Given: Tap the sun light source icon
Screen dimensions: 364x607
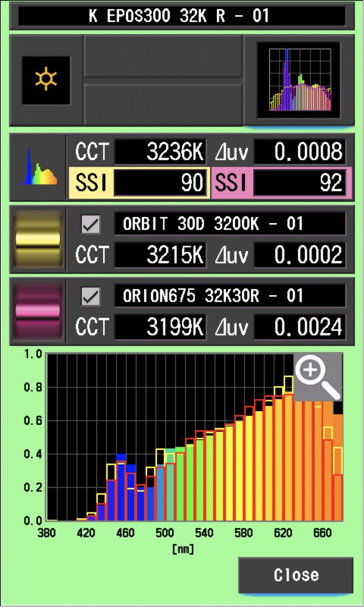Looking at the screenshot, I should 46,80.
